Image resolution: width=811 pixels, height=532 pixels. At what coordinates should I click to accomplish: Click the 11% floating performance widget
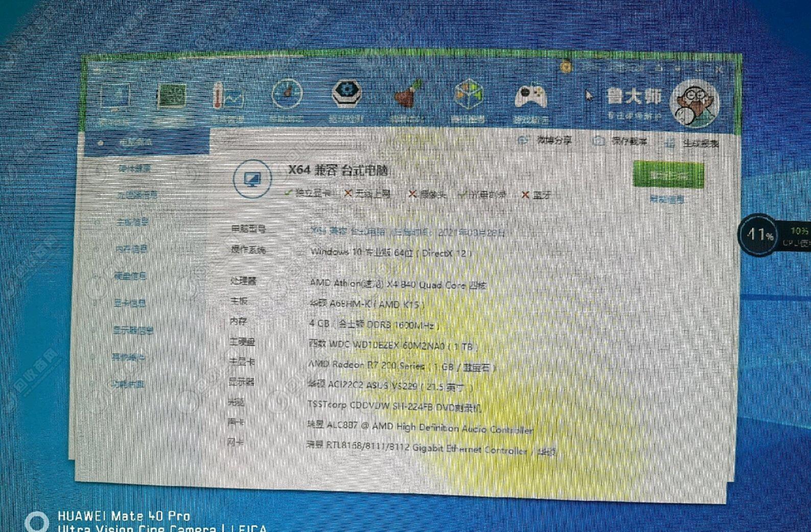click(759, 235)
